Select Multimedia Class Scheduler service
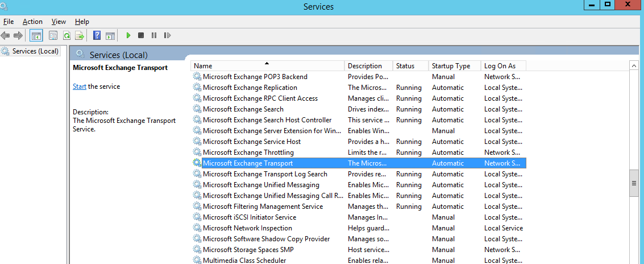The image size is (644, 264). [x=244, y=260]
